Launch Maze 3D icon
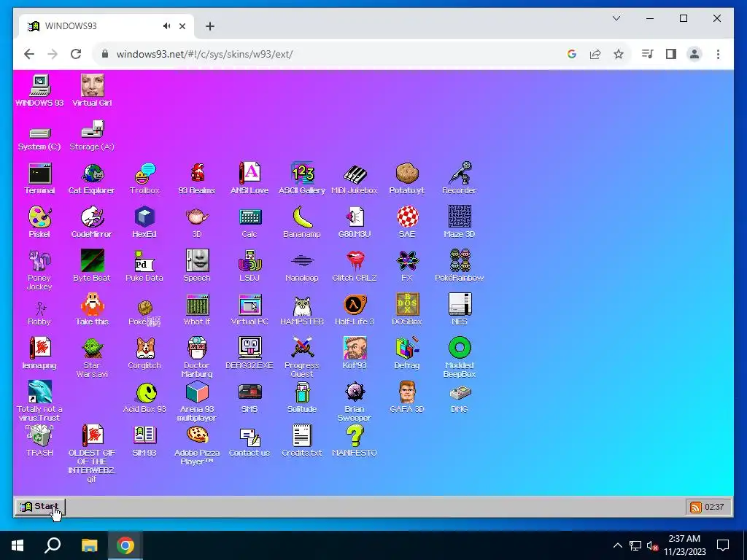Image resolution: width=747 pixels, height=560 pixels. click(460, 217)
